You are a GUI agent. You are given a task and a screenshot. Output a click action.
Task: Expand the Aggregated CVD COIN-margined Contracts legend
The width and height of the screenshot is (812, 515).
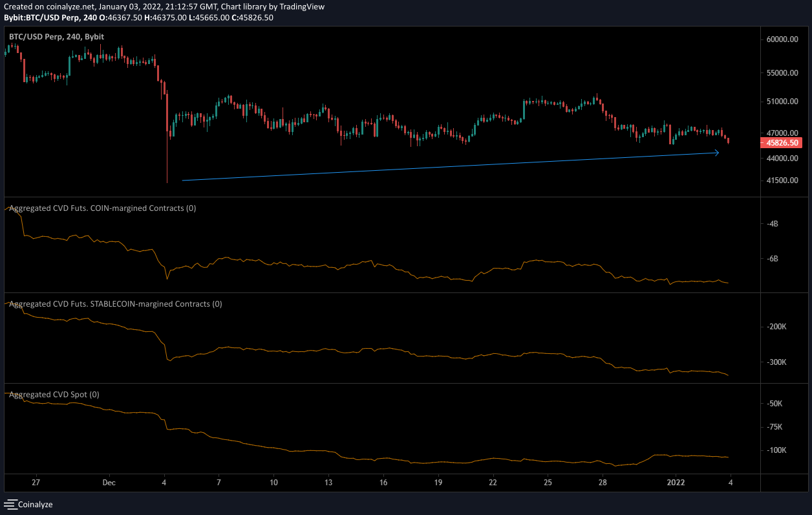[103, 208]
